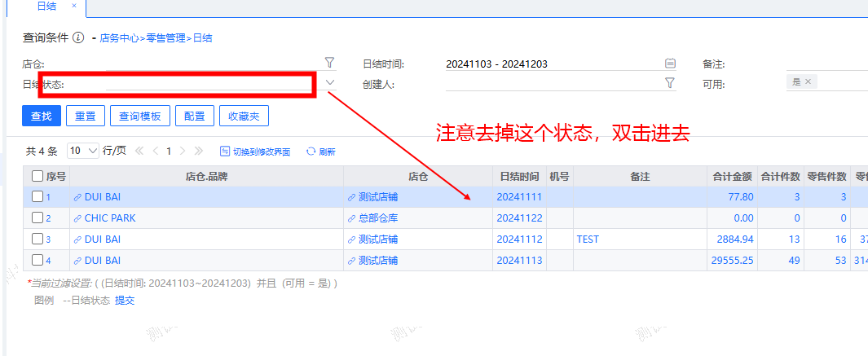The width and height of the screenshot is (868, 356).
Task: Click the filter icon for 创建人 field
Action: pos(670,82)
